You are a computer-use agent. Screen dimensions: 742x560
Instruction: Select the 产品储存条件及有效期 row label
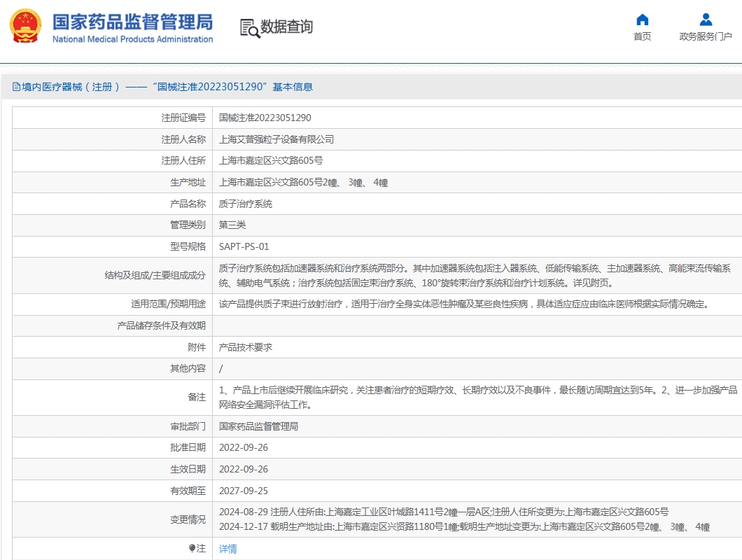point(162,325)
